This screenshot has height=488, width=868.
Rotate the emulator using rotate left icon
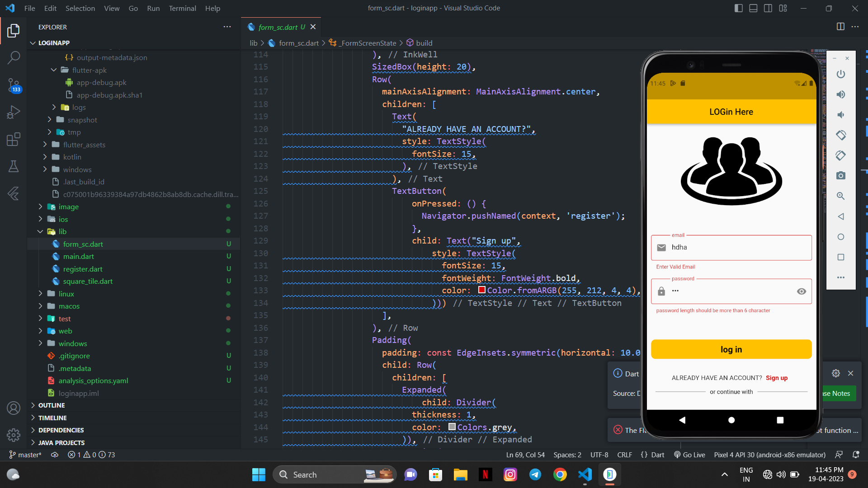tap(841, 135)
